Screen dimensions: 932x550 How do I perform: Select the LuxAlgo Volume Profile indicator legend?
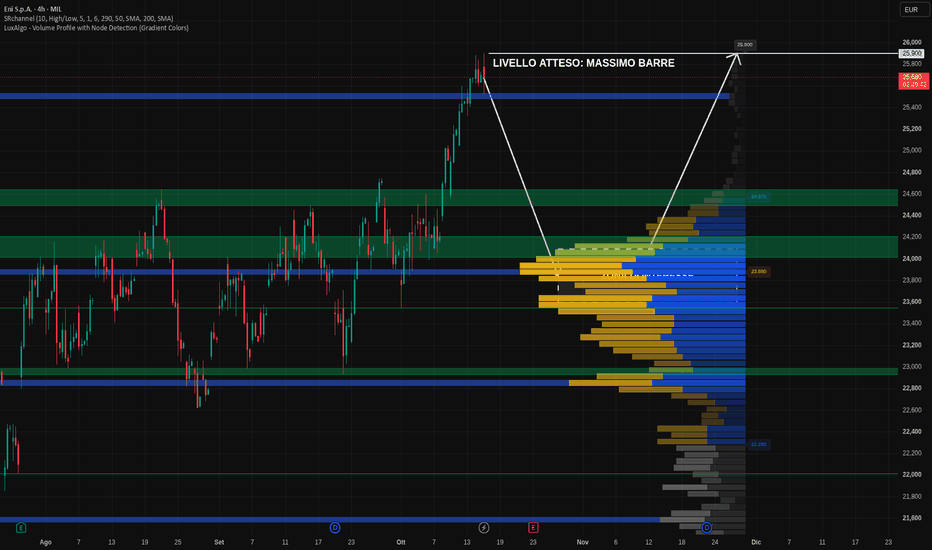96,28
